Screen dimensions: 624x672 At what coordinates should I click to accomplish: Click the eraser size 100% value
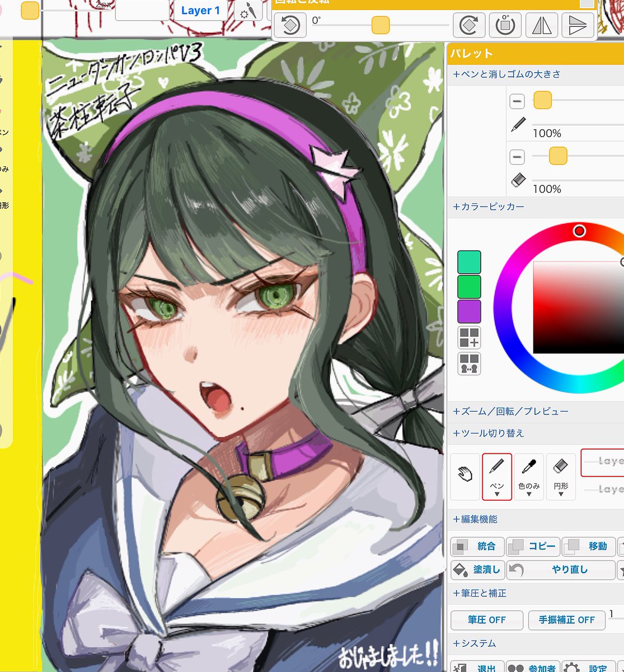[547, 189]
